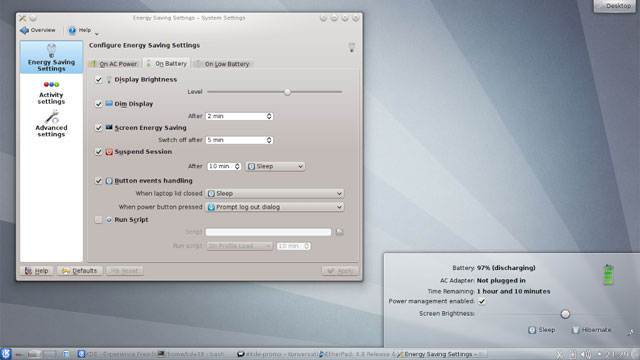Open the Suspend Session Sleep mode dropdown
Viewport: 640px width, 360px height.
[275, 166]
